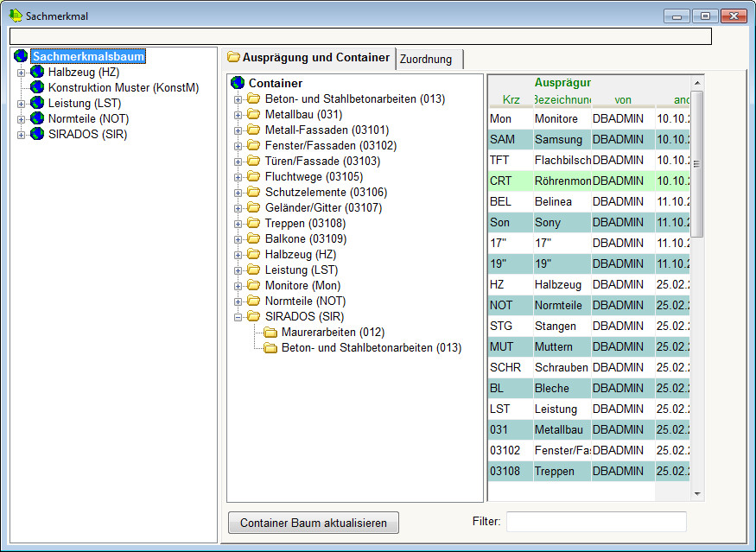
Task: Click the folder icon of Schutzelemente (03106)
Action: pyautogui.click(x=254, y=192)
